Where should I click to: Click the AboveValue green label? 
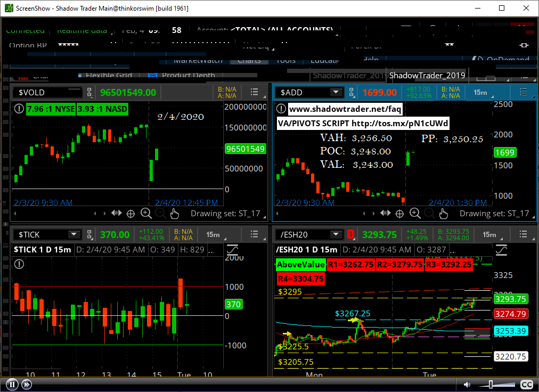point(301,264)
